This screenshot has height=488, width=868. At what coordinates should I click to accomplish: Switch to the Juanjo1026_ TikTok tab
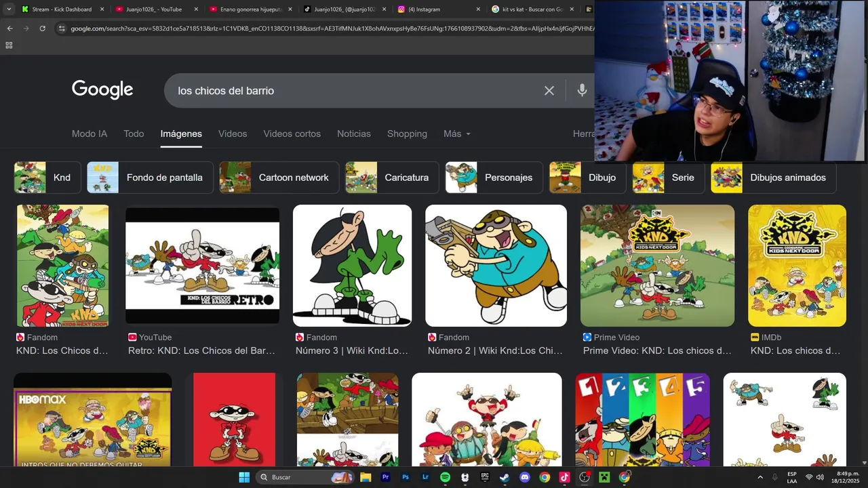click(344, 9)
